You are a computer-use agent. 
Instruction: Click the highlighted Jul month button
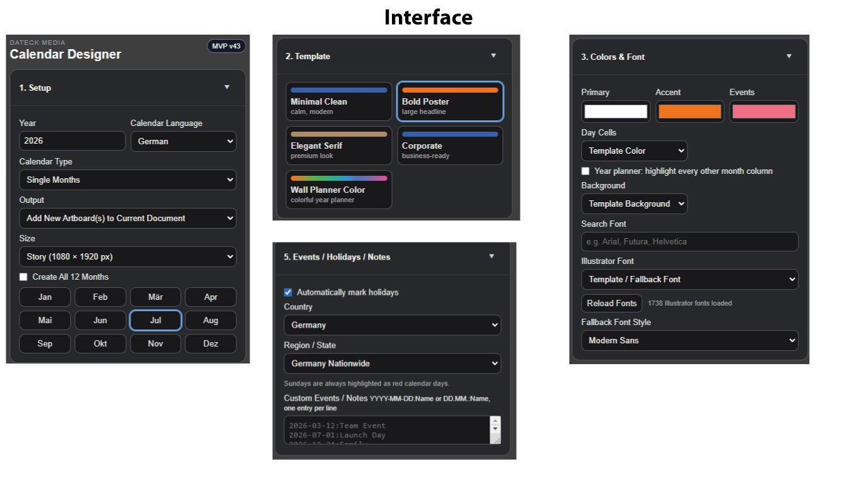point(156,320)
